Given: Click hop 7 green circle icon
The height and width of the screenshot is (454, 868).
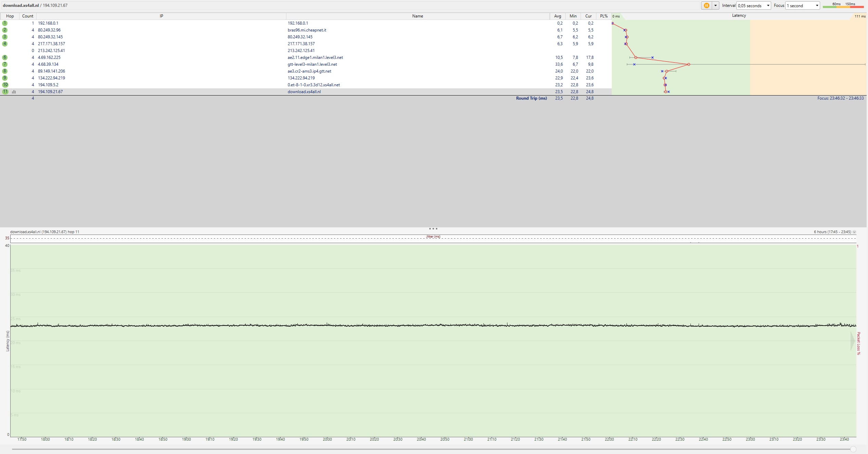Looking at the screenshot, I should click(x=5, y=64).
